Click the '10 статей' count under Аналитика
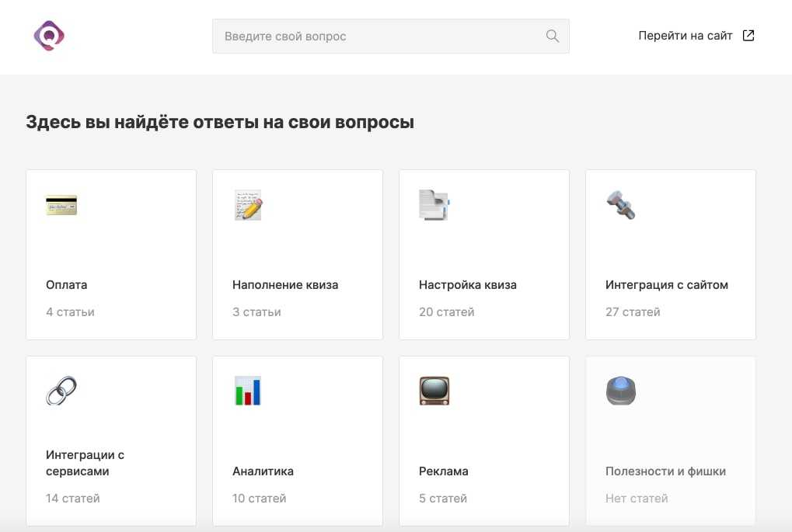 tap(259, 499)
